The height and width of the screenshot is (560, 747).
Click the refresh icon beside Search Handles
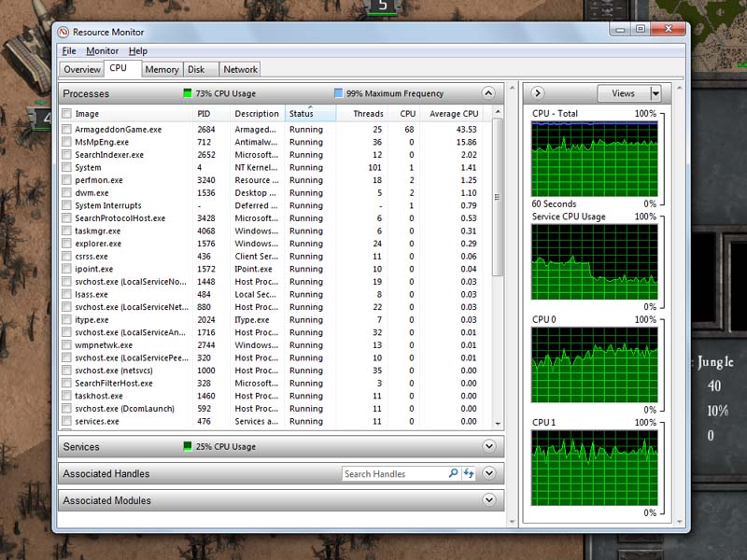coord(469,473)
